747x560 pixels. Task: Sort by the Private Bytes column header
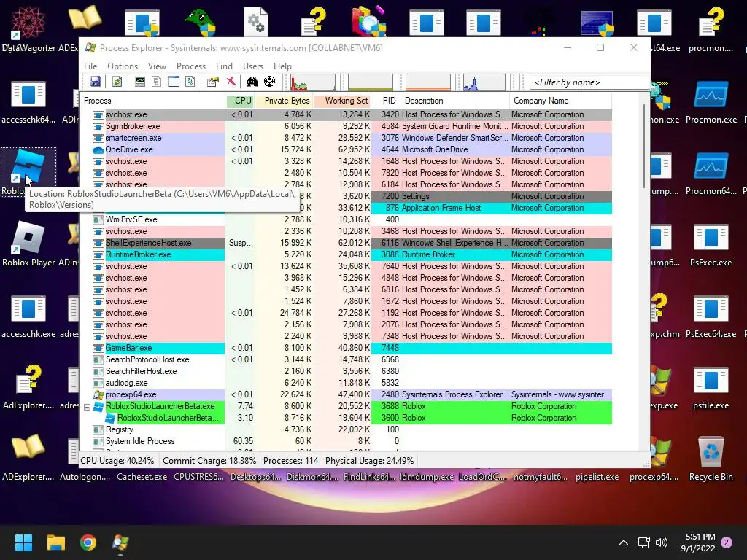(x=284, y=101)
